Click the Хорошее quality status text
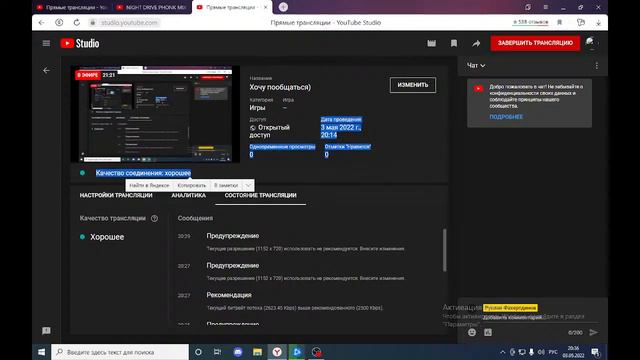 pos(107,237)
